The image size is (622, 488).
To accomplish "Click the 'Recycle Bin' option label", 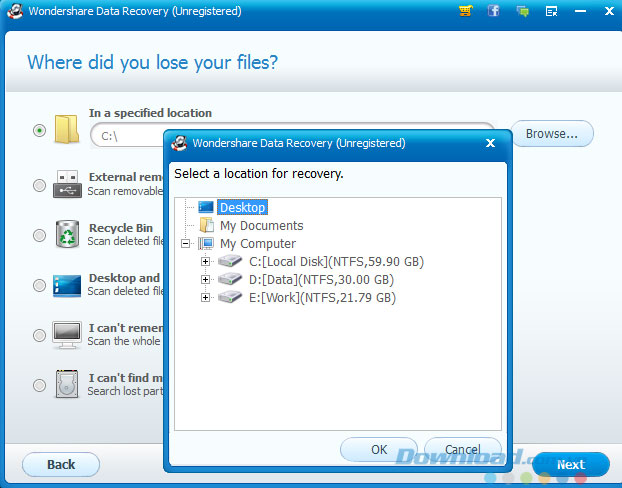I will tap(121, 228).
